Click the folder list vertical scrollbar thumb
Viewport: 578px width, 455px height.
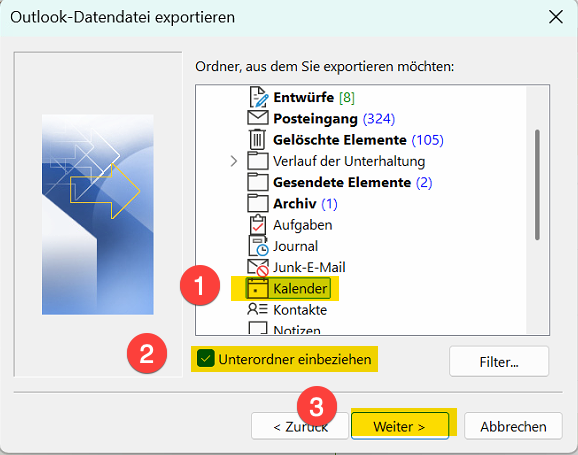click(x=537, y=185)
